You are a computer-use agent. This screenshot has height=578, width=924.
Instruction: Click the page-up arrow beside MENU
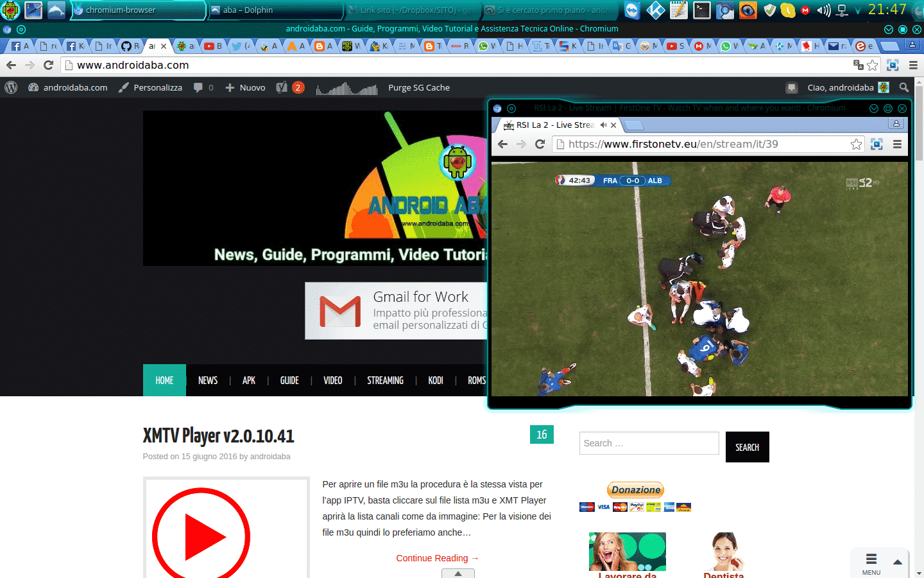pyautogui.click(x=898, y=562)
